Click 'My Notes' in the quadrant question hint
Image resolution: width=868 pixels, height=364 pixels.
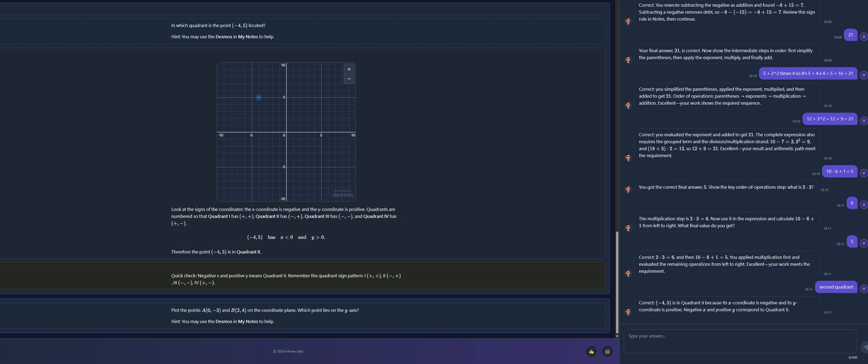click(x=248, y=37)
